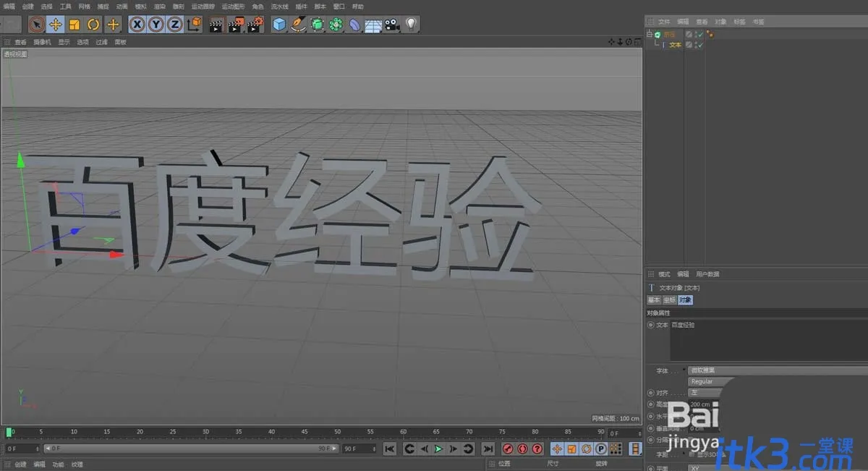868x471 pixels.
Task: Open the 创建 main menu
Action: coord(28,6)
